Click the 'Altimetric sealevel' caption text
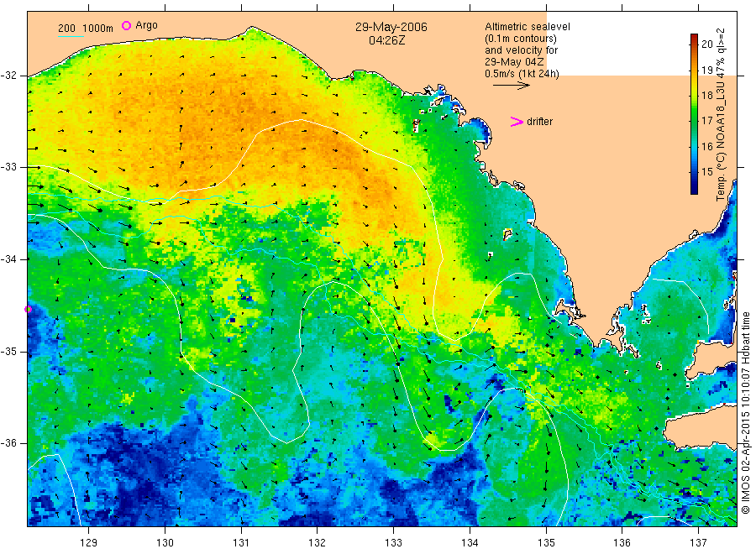 pyautogui.click(x=527, y=27)
